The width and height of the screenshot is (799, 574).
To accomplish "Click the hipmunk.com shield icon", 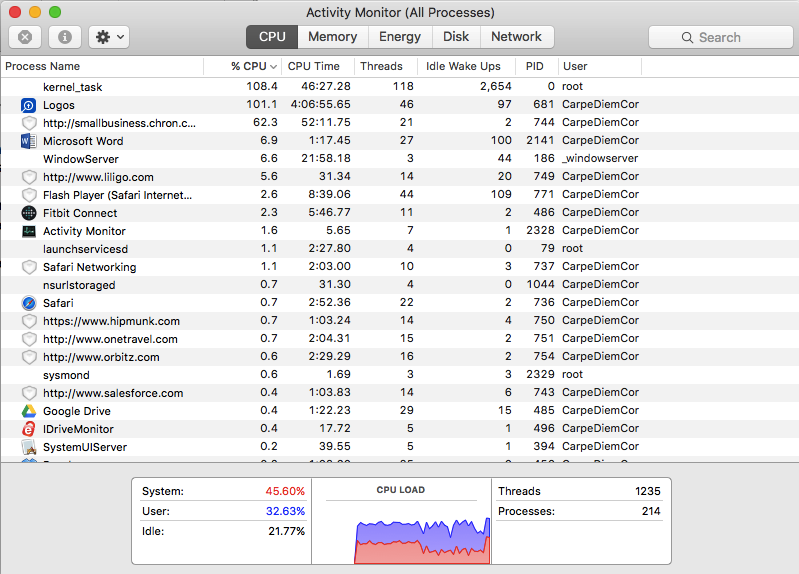I will pos(29,321).
